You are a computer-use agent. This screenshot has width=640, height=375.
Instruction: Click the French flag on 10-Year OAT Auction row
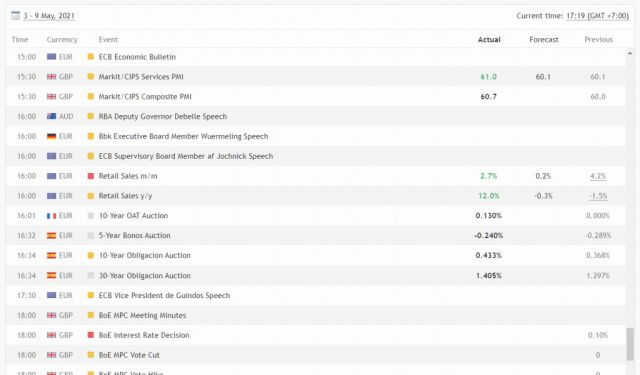click(x=51, y=216)
